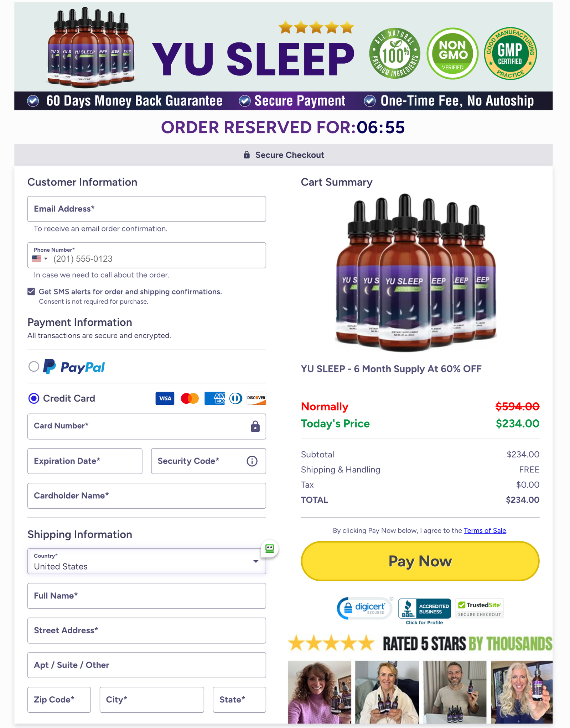Click into the Email Address field
The image size is (570, 728).
coord(147,209)
